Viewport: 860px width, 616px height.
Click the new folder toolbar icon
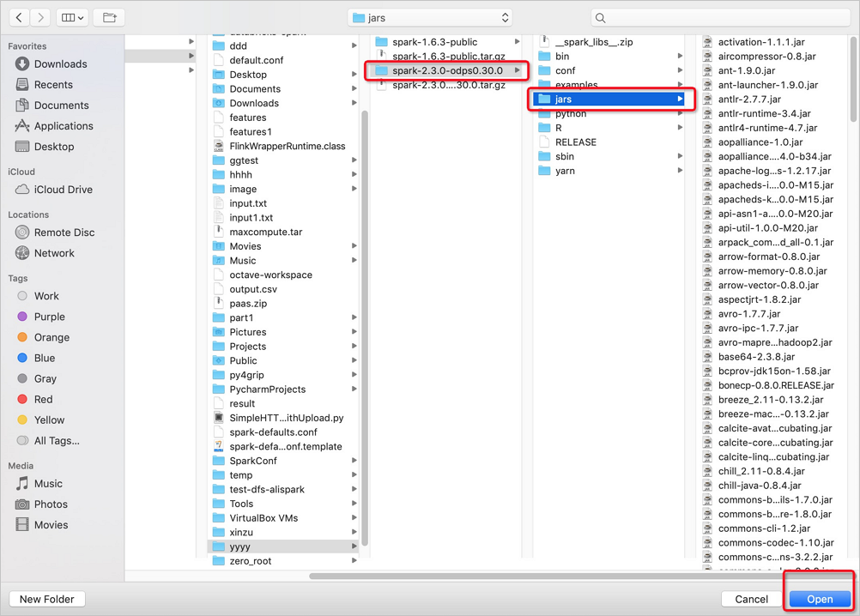pos(109,17)
